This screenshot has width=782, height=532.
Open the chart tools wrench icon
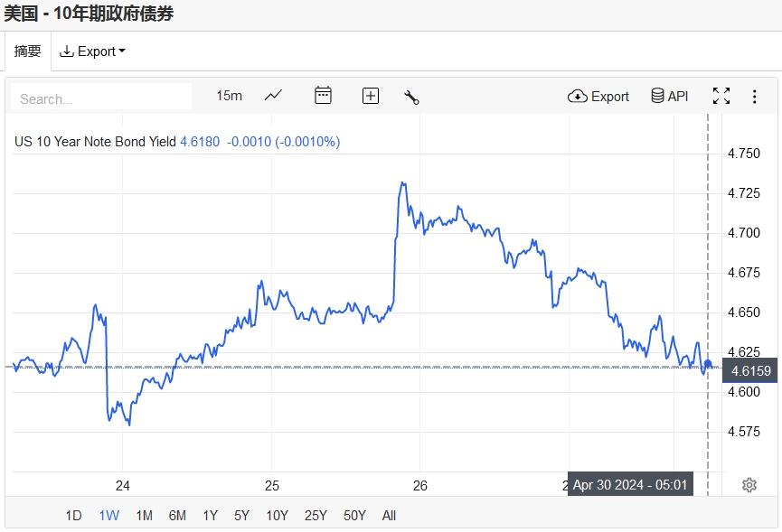[x=411, y=97]
